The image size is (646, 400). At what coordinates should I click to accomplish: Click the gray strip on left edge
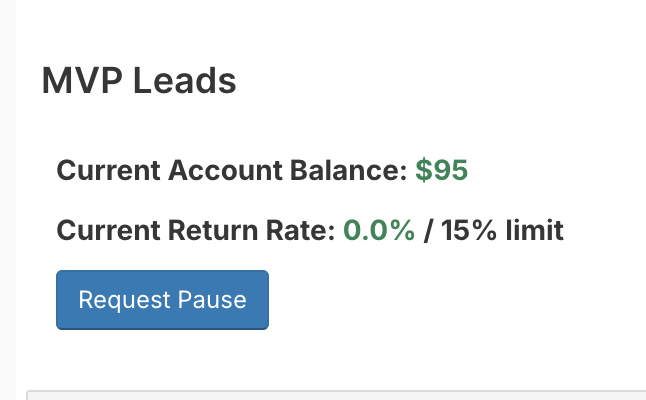[x=8, y=200]
